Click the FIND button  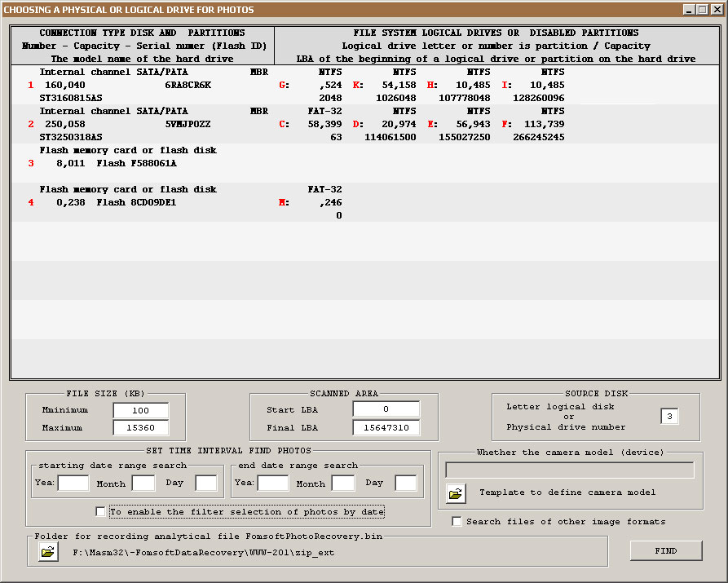coord(665,550)
